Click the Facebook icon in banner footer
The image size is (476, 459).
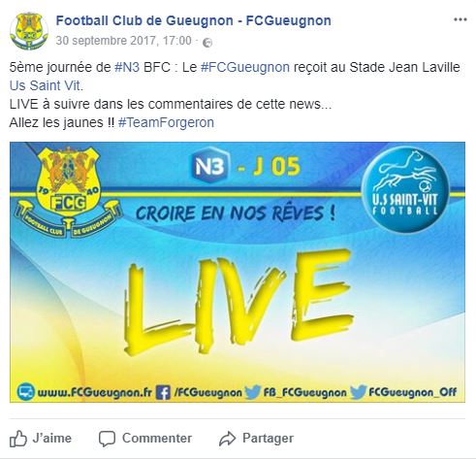(x=163, y=392)
